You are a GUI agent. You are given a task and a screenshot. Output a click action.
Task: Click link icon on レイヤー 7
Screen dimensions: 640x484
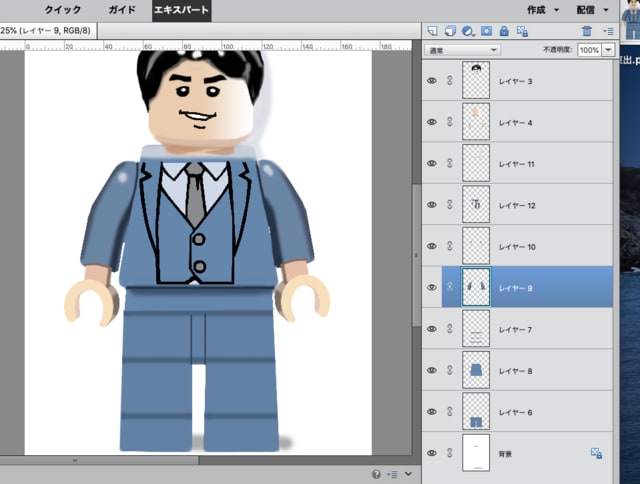[449, 329]
